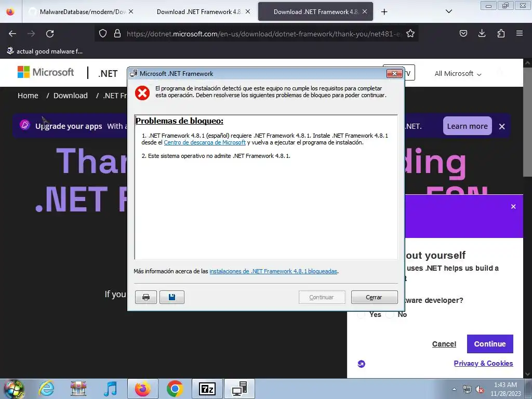This screenshot has height=399, width=532.
Task: Open Centro de descarga de Microsoft link
Action: [205, 142]
